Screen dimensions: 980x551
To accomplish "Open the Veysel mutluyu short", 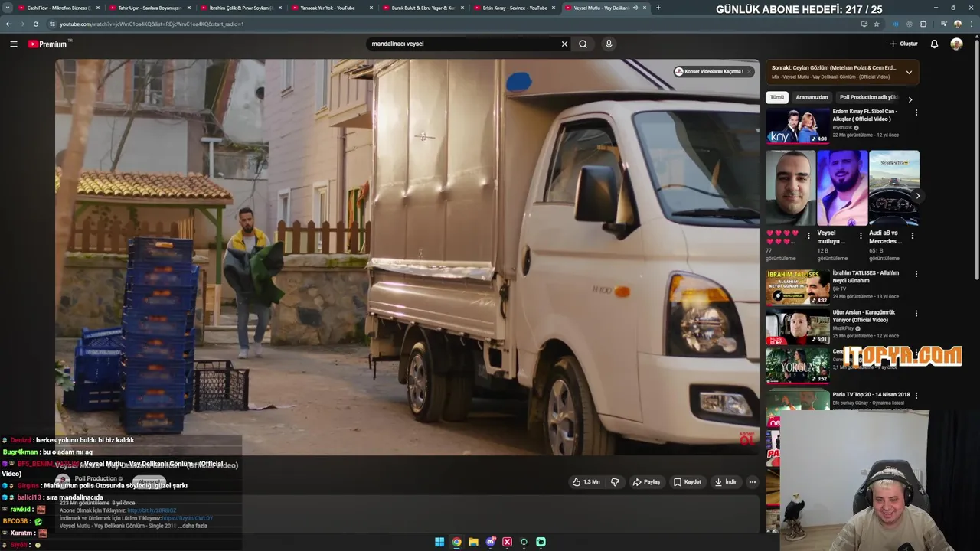I will pyautogui.click(x=842, y=187).
